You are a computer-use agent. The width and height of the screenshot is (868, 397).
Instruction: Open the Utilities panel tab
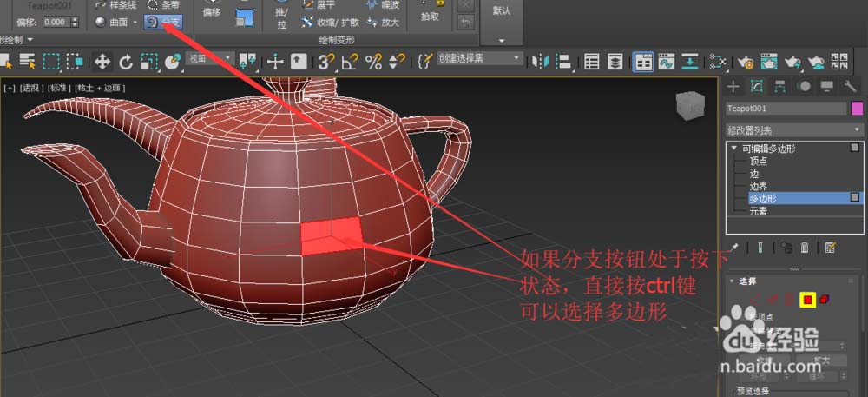(851, 86)
